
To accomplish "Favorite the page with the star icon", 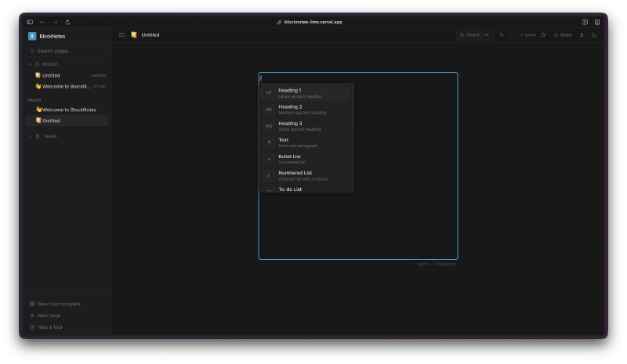I will click(543, 34).
